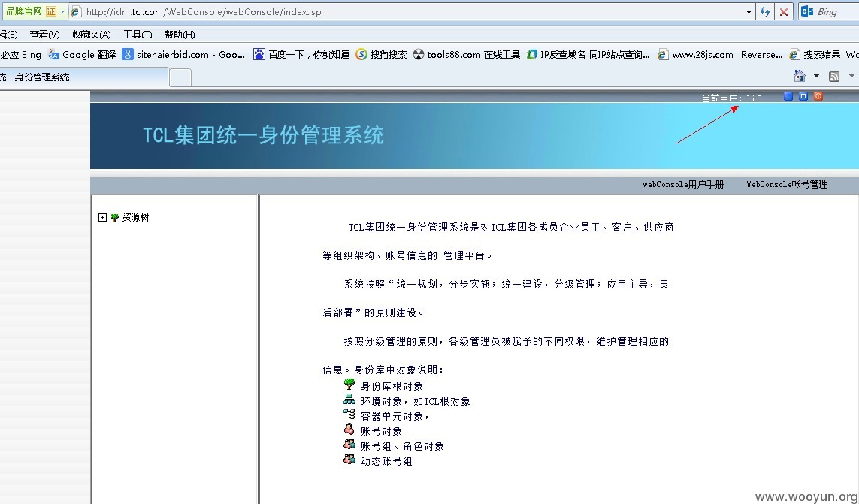Click the Bing search input box
This screenshot has width=859, height=504.
point(837,11)
